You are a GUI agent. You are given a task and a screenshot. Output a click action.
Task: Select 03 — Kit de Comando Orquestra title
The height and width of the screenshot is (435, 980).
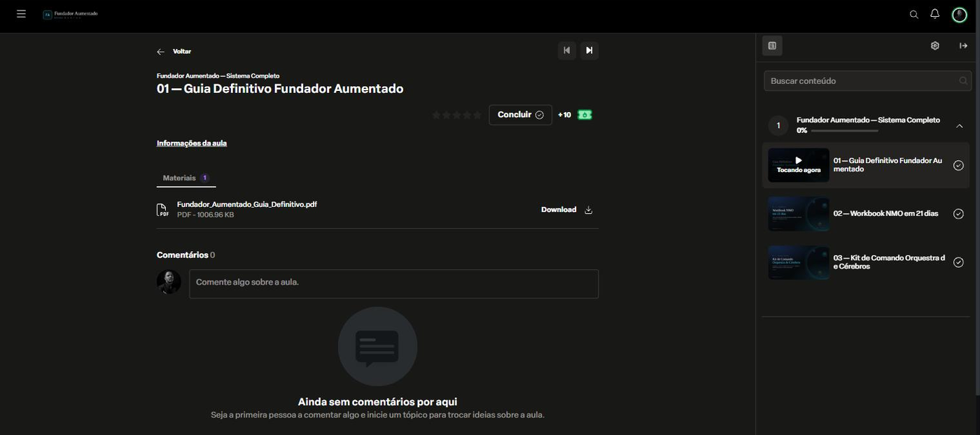click(889, 262)
